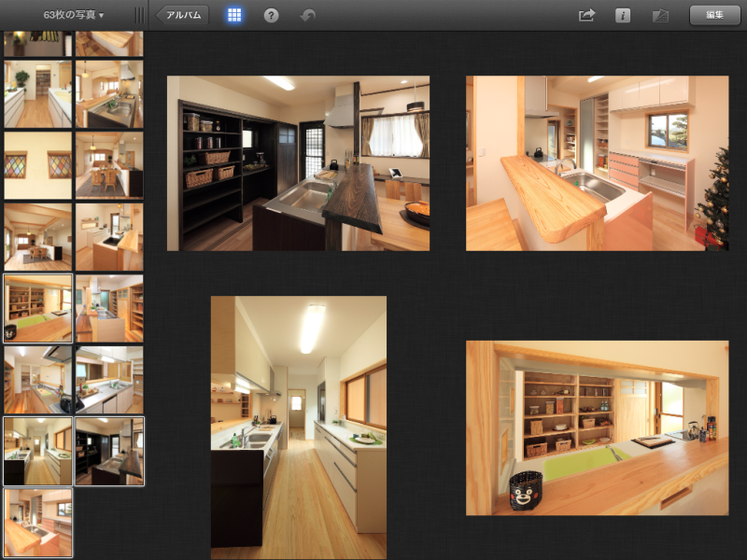Select the dark cabinet kitchen thumbnail
747x560 pixels.
[109, 451]
